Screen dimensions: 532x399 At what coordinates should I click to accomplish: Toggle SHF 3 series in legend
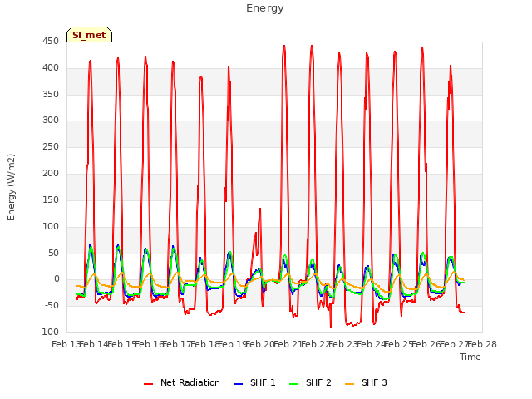(x=366, y=382)
